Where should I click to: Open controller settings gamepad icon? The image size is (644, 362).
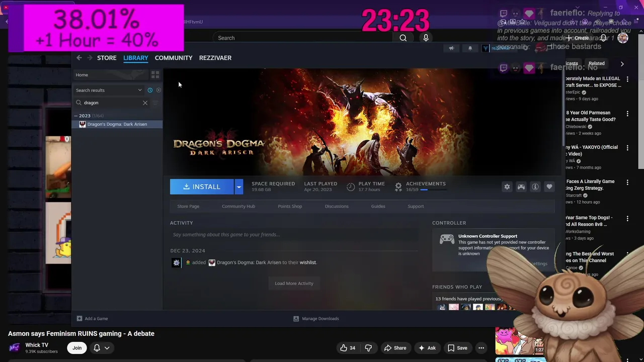(x=521, y=187)
